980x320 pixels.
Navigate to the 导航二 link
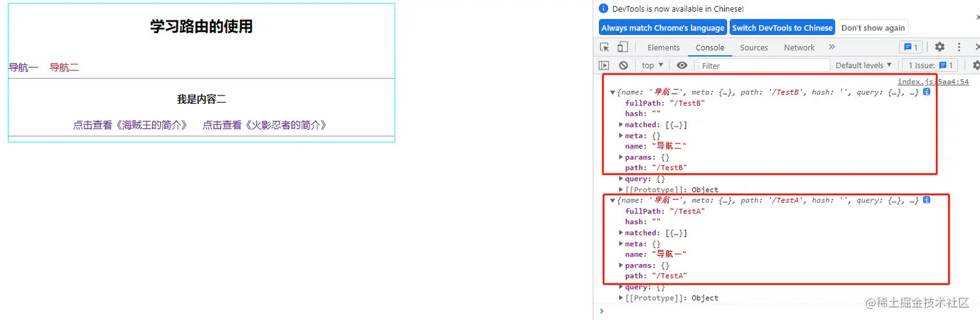[x=64, y=68]
